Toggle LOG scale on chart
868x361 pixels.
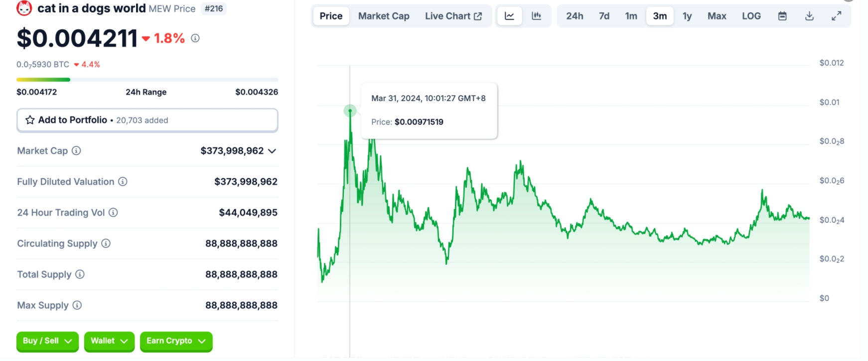(751, 16)
